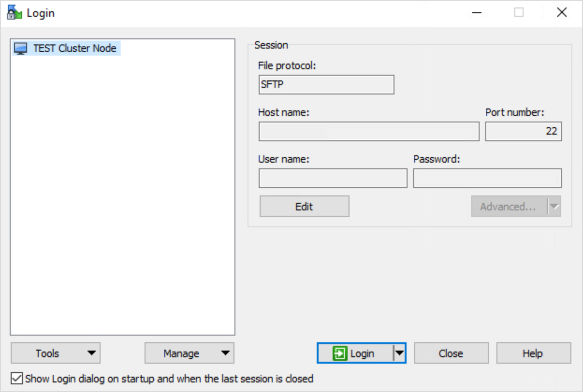Expand the Advanced button dropdown arrow
This screenshot has width=583, height=392.
(x=554, y=207)
